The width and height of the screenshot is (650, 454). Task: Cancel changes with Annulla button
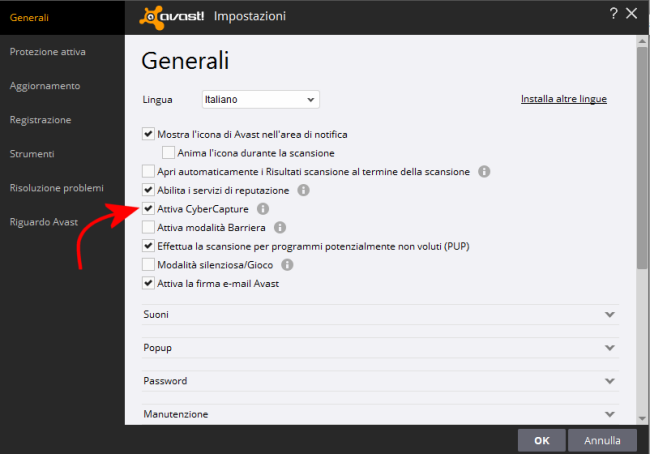[602, 440]
